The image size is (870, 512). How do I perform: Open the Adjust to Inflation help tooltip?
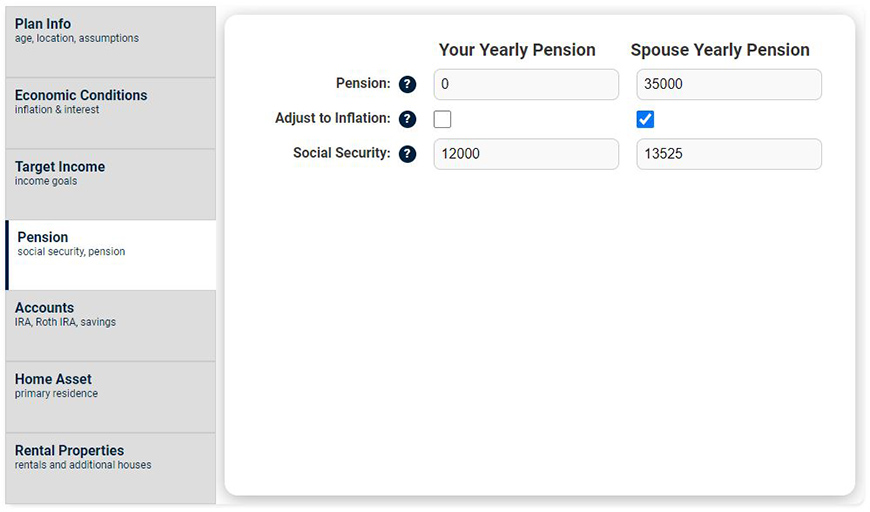pyautogui.click(x=407, y=119)
